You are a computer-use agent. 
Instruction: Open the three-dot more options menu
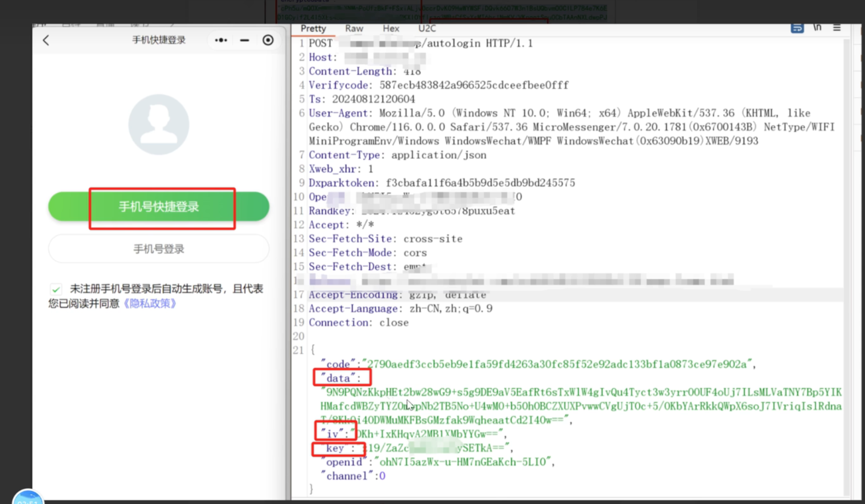point(221,40)
